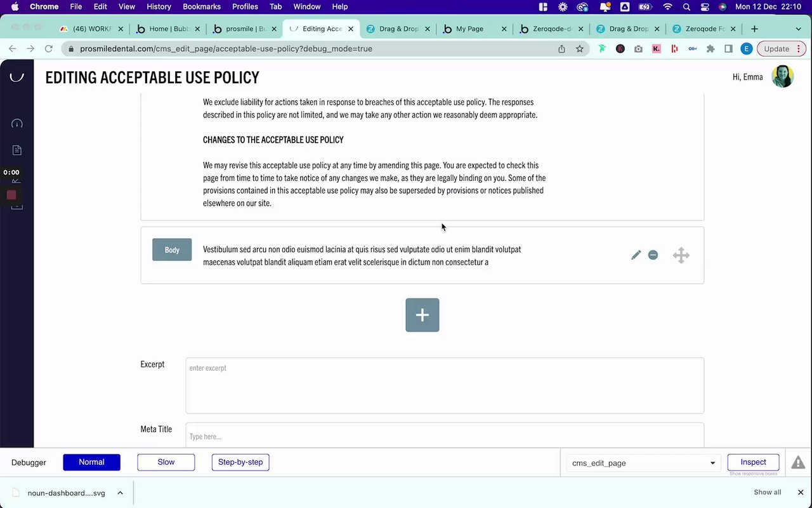Open the Extensions puzzle piece menu
Image resolution: width=812 pixels, height=508 pixels.
pos(710,49)
